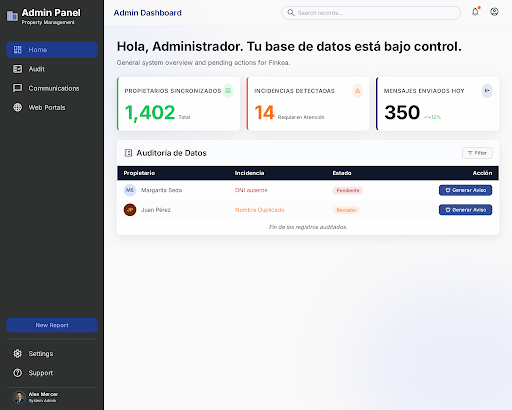Screen dimensions: 512x410
Task: Open the Filter button in audit table
Action: tap(477, 153)
